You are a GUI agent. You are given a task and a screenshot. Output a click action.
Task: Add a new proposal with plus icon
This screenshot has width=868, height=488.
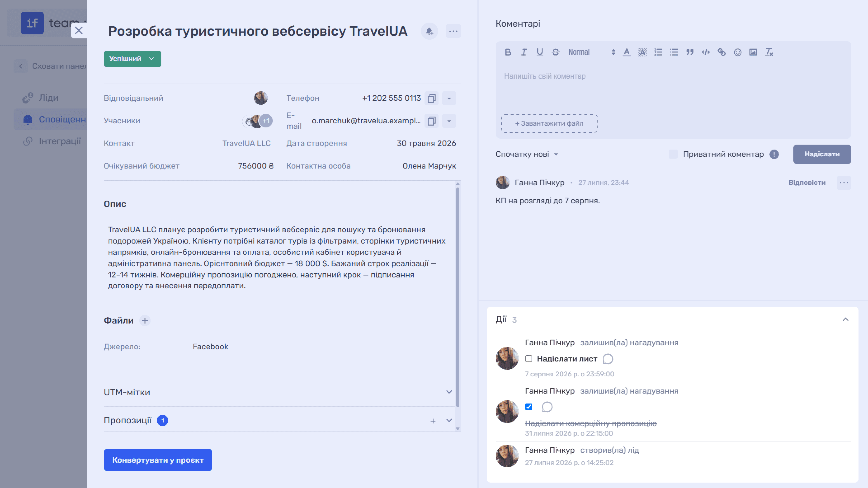(433, 421)
